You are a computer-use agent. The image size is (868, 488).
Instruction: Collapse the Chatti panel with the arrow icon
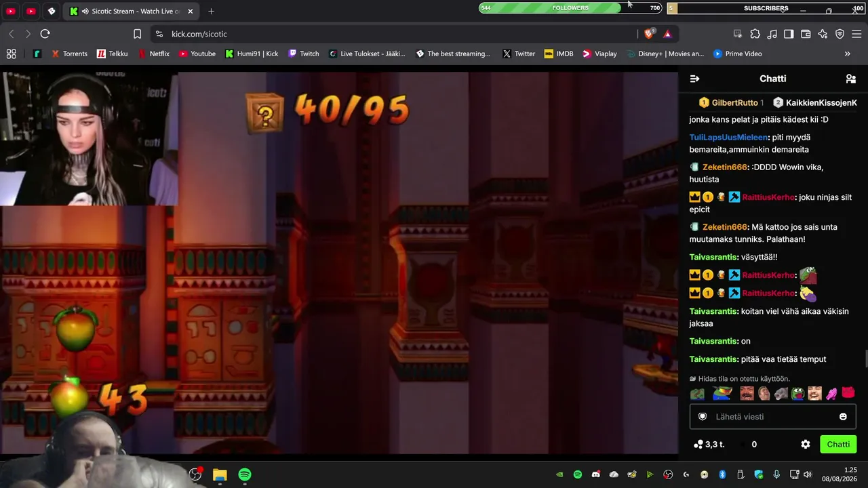pyautogui.click(x=694, y=79)
